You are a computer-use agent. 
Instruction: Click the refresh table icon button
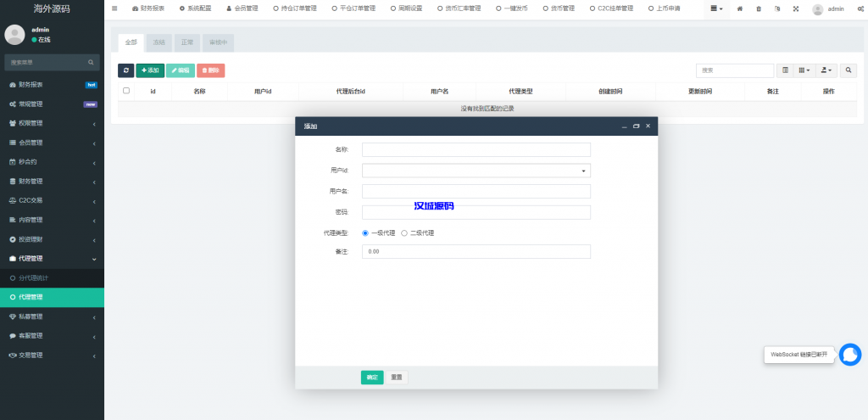[125, 70]
